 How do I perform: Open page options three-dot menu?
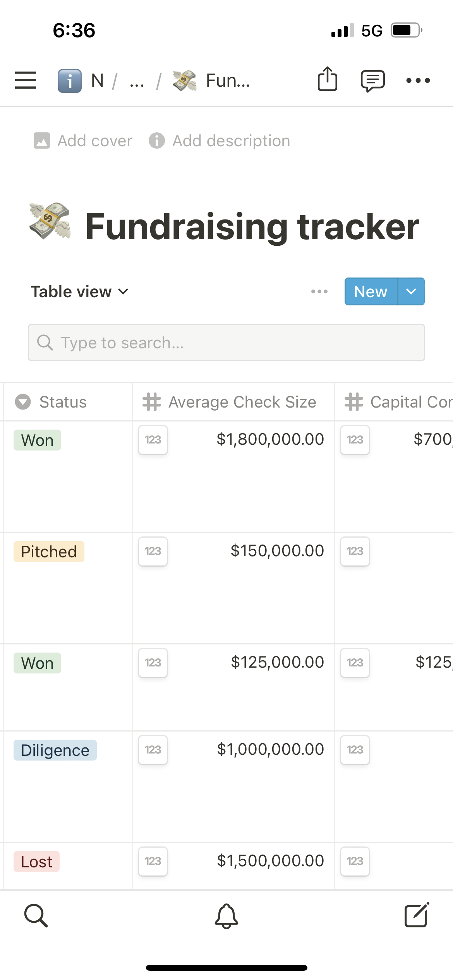click(x=418, y=81)
